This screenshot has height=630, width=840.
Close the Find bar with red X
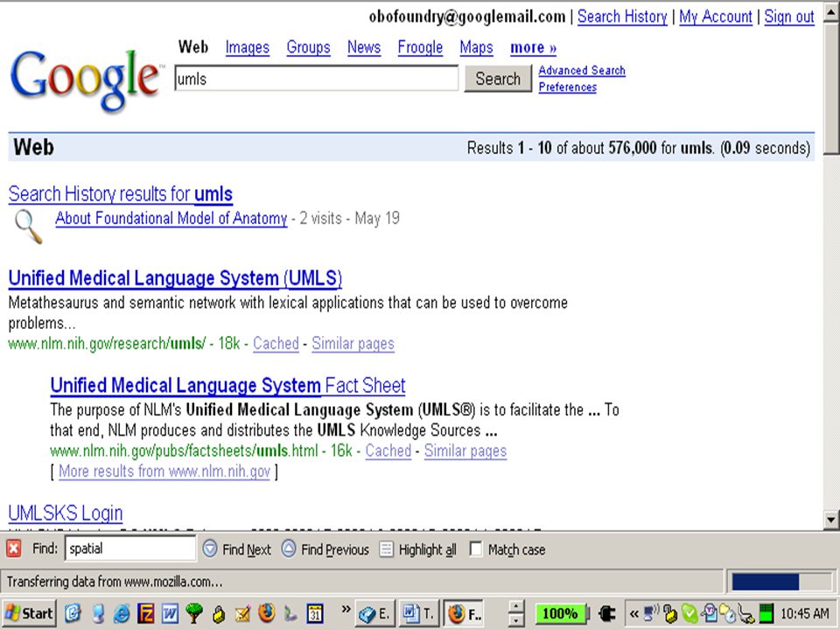(x=13, y=549)
